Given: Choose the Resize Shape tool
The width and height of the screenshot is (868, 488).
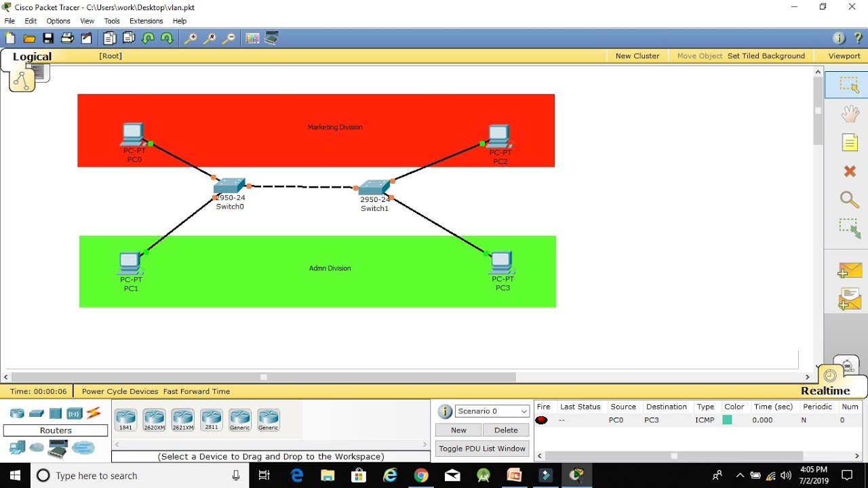Looking at the screenshot, I should [850, 228].
